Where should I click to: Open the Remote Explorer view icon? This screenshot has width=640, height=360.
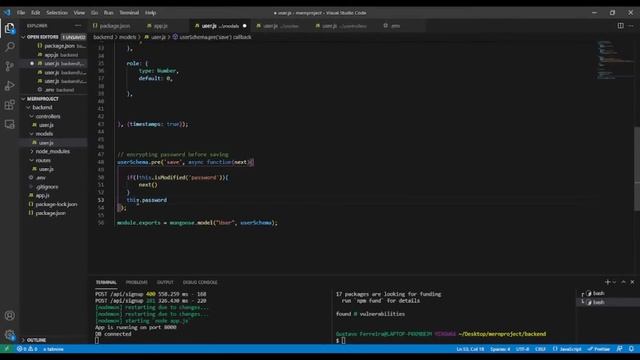click(9, 124)
